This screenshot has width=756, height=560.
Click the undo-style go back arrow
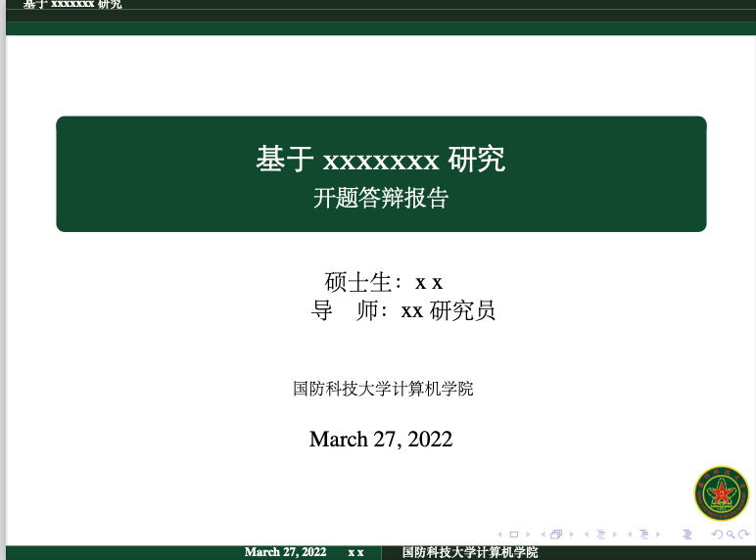pyautogui.click(x=717, y=535)
